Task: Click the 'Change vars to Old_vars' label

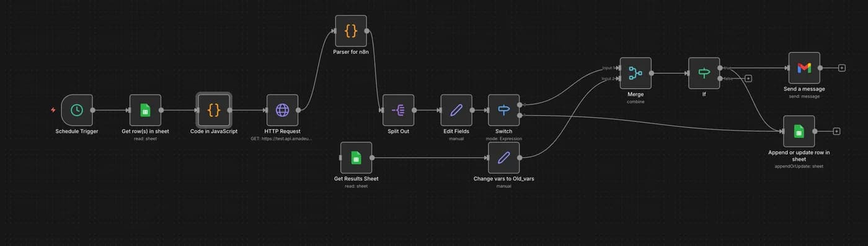Action: 504,179
